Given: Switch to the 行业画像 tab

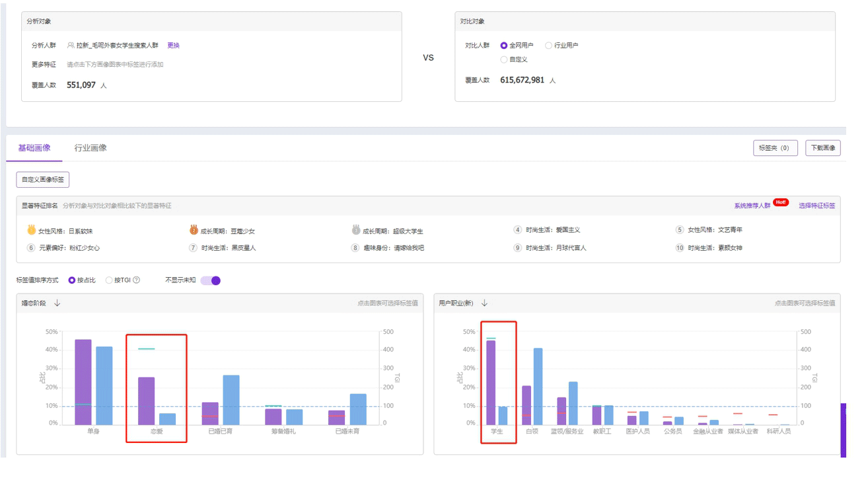Looking at the screenshot, I should pos(90,148).
